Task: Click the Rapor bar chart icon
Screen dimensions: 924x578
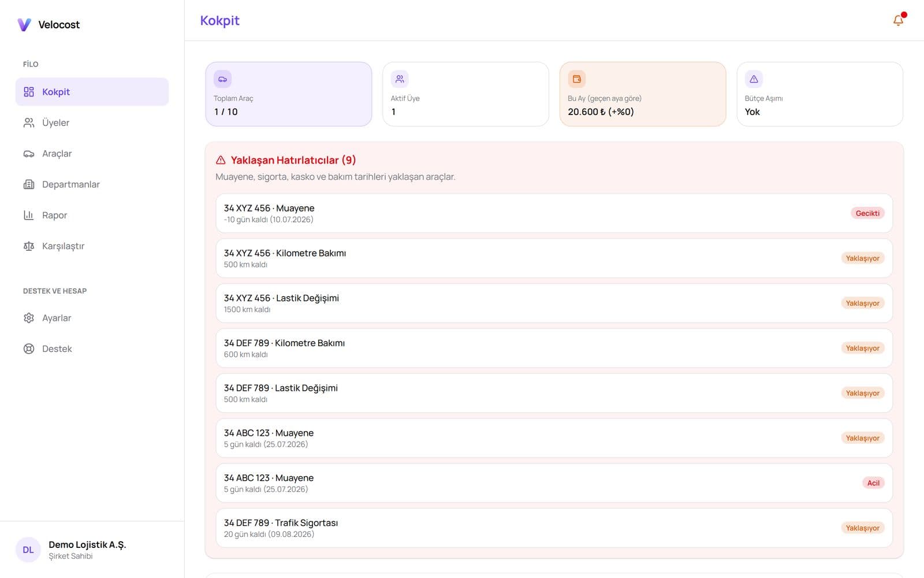Action: tap(29, 215)
